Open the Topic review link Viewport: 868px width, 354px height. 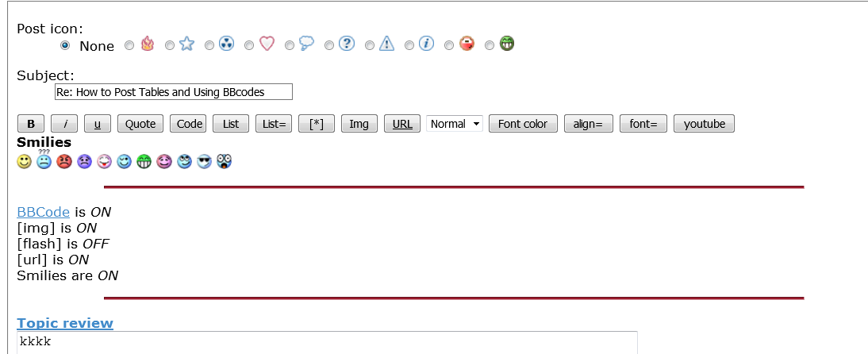pyautogui.click(x=65, y=323)
